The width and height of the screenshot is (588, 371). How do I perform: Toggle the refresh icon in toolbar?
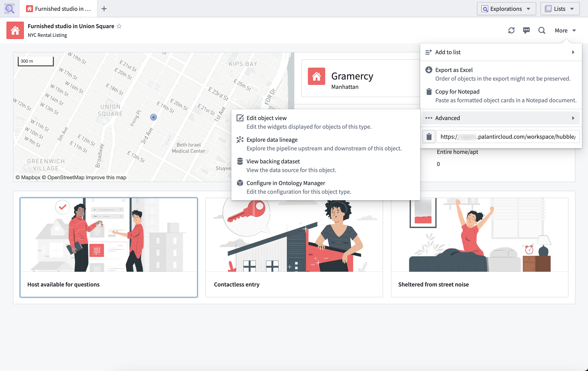pos(511,30)
